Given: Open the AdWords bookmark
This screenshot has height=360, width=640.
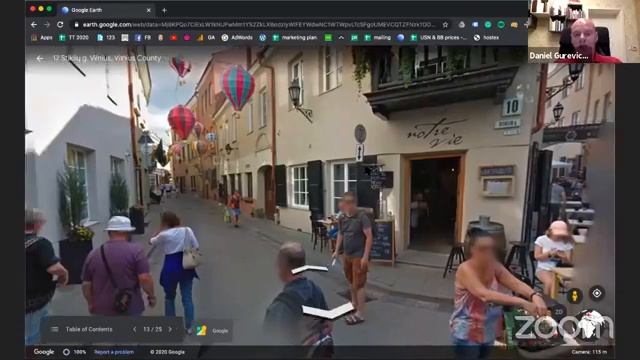Looking at the screenshot, I should (237, 38).
